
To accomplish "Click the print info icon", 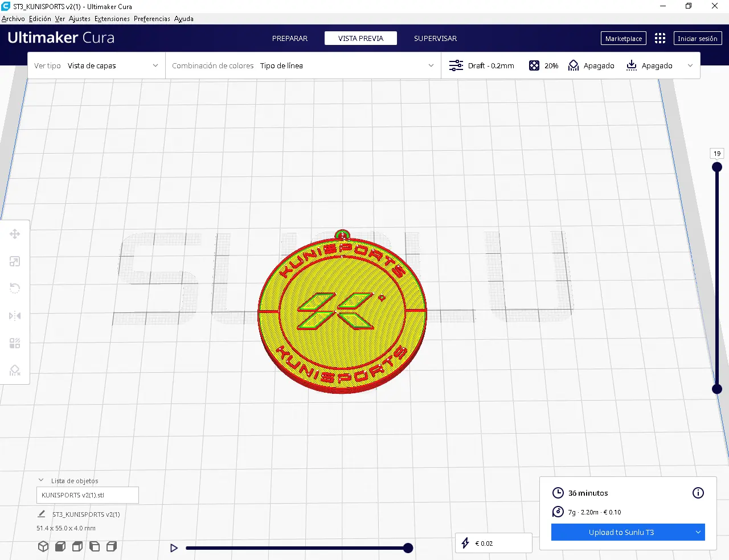I will [698, 493].
